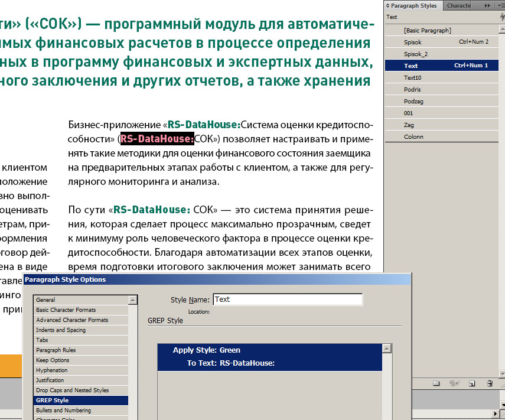Screen dimensions: 505x420
Task: Switch to the Character styles tab
Action: tap(458, 5)
